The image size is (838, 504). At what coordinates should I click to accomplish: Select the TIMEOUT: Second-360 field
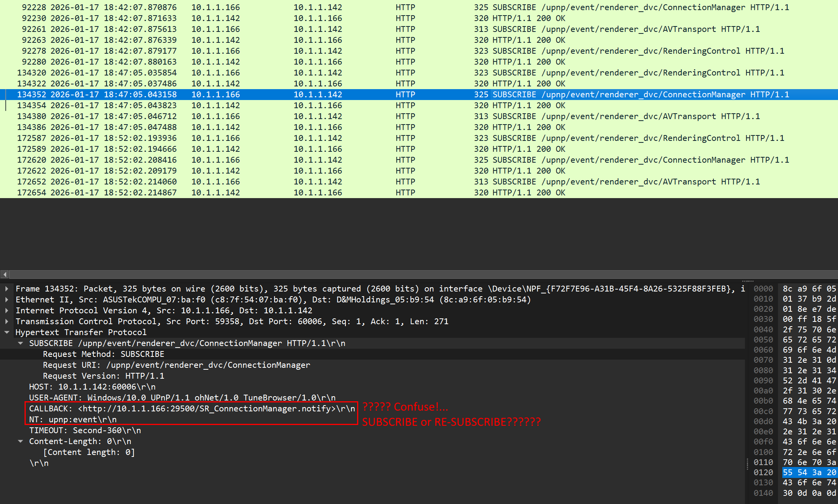pos(85,430)
